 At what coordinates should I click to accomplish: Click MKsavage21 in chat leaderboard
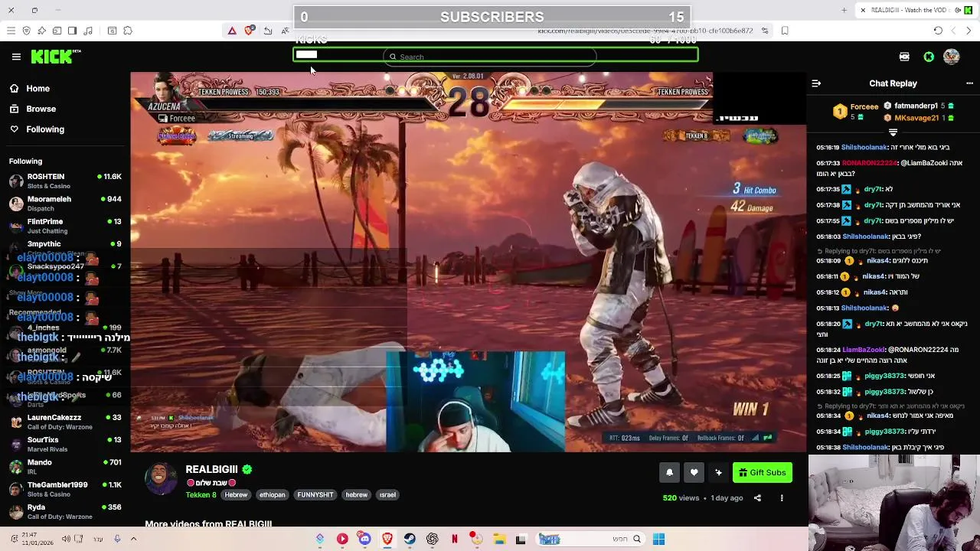(x=916, y=118)
